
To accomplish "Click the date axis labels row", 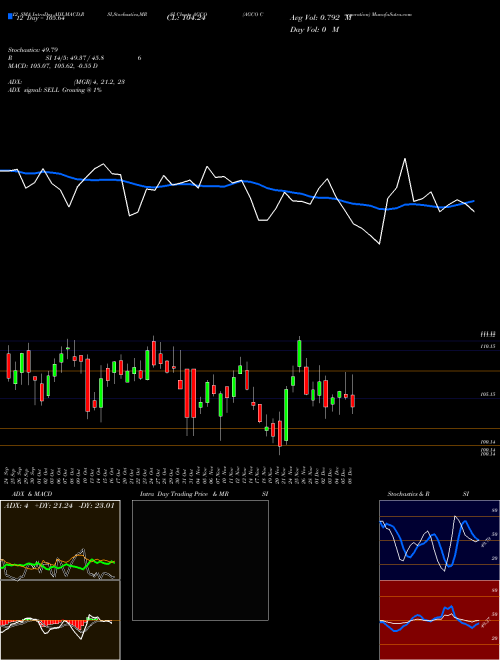I will click(178, 476).
